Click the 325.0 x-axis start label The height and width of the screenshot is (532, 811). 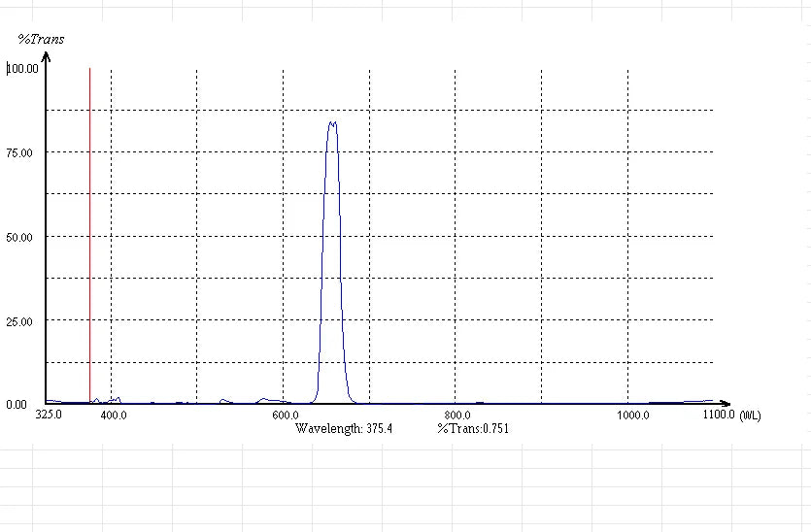48,416
